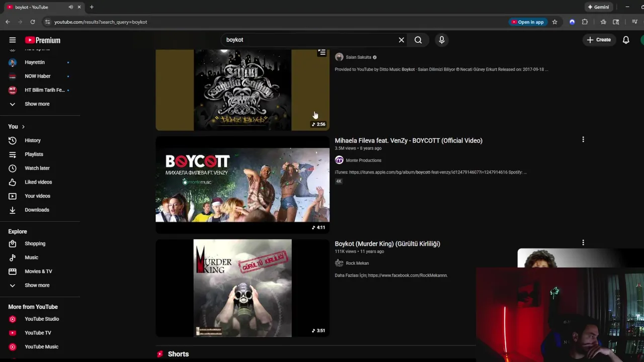Image resolution: width=644 pixels, height=362 pixels.
Task: Mute the tab via speaker icon
Action: click(x=70, y=7)
